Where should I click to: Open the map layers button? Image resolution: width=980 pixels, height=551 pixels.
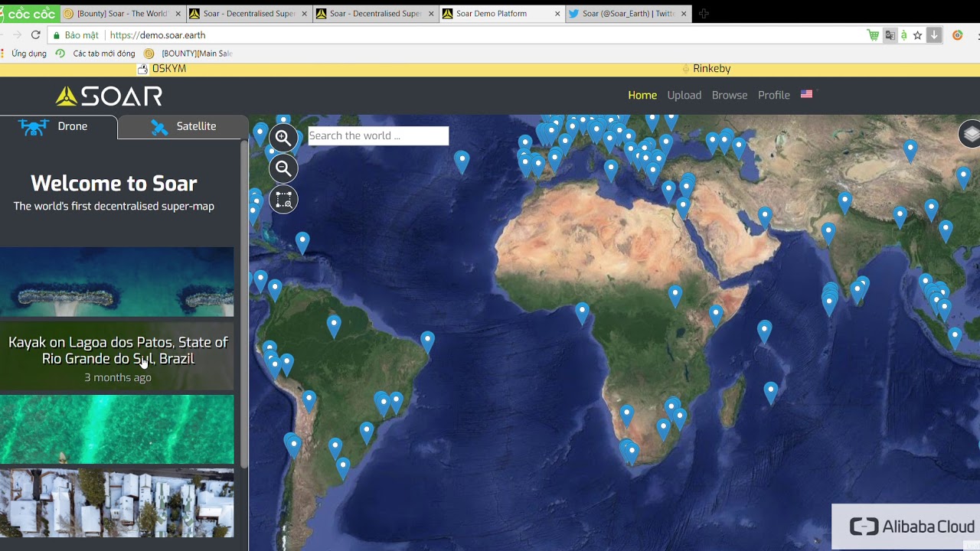(x=970, y=134)
